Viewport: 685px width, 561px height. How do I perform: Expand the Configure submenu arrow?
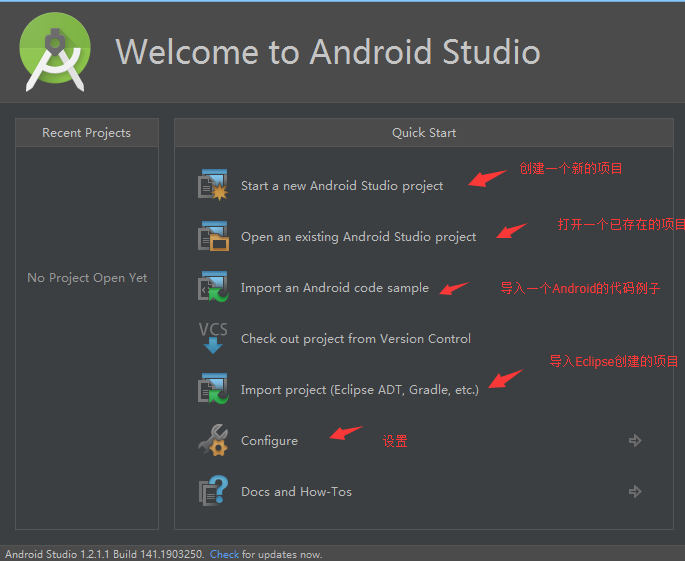pyautogui.click(x=635, y=440)
